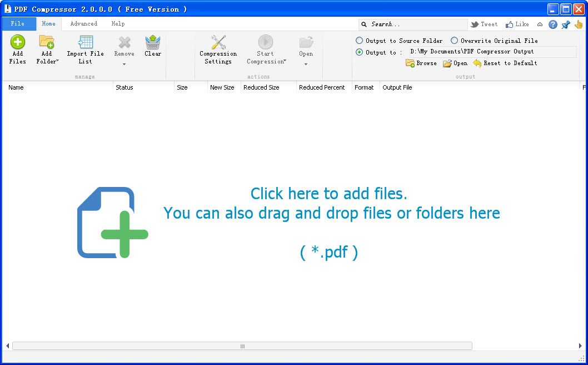Click the pointing hand icon
This screenshot has width=588, height=365.
click(x=579, y=24)
